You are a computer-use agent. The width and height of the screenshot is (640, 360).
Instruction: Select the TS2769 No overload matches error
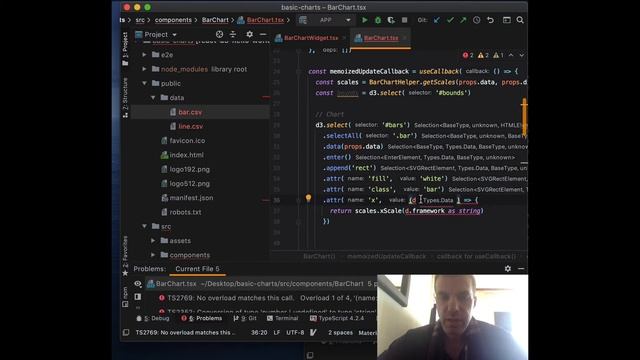[x=267, y=298]
